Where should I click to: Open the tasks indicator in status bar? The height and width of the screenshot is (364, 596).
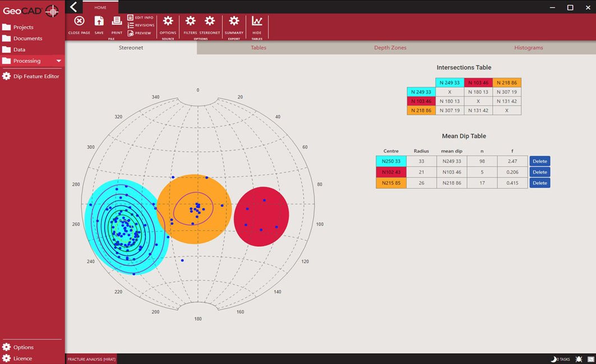[x=560, y=359]
